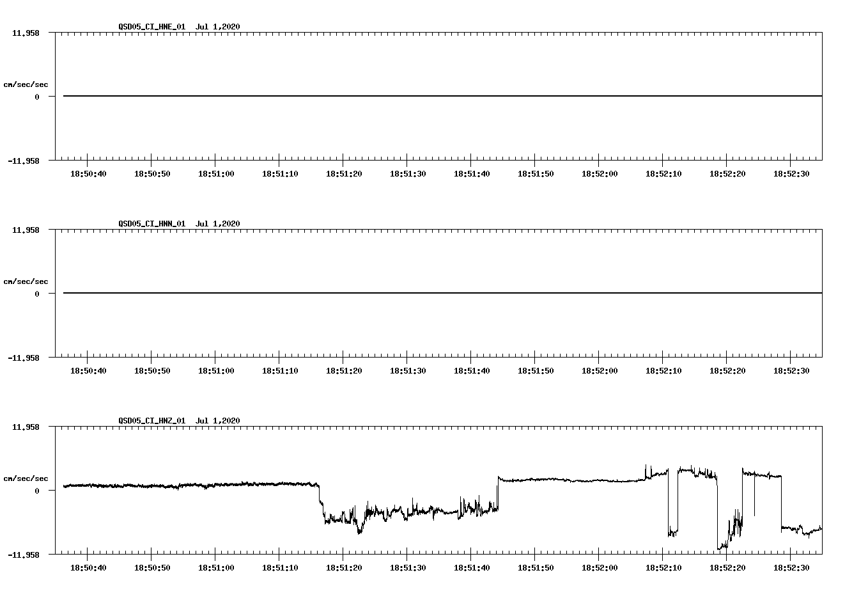
Task: Click the 11.958 upper limit on the HNE plot
Action: pyautogui.click(x=26, y=33)
